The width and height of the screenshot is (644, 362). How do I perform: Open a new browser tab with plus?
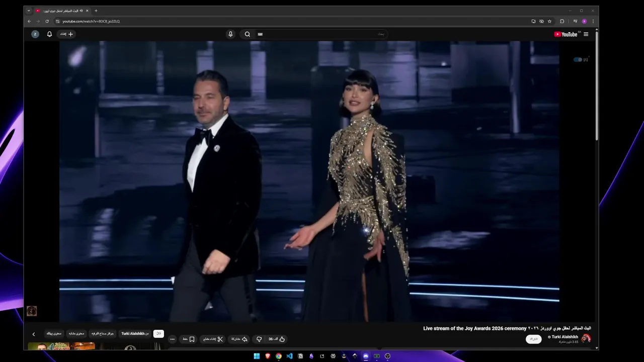[96, 11]
